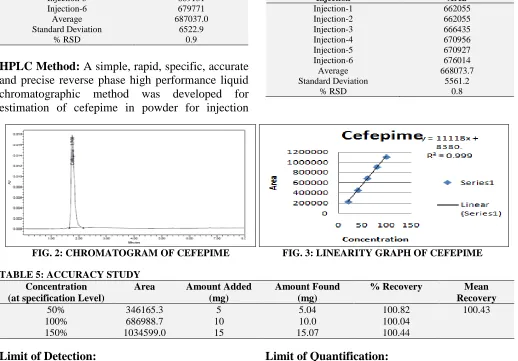Select the bold 'HPLC Method:' heading

39,66
